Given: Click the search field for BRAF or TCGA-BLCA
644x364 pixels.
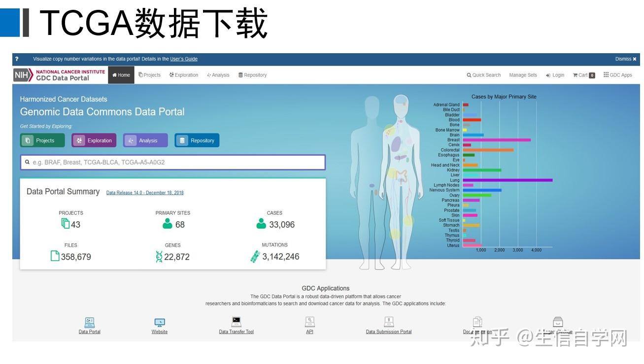Looking at the screenshot, I should 172,162.
